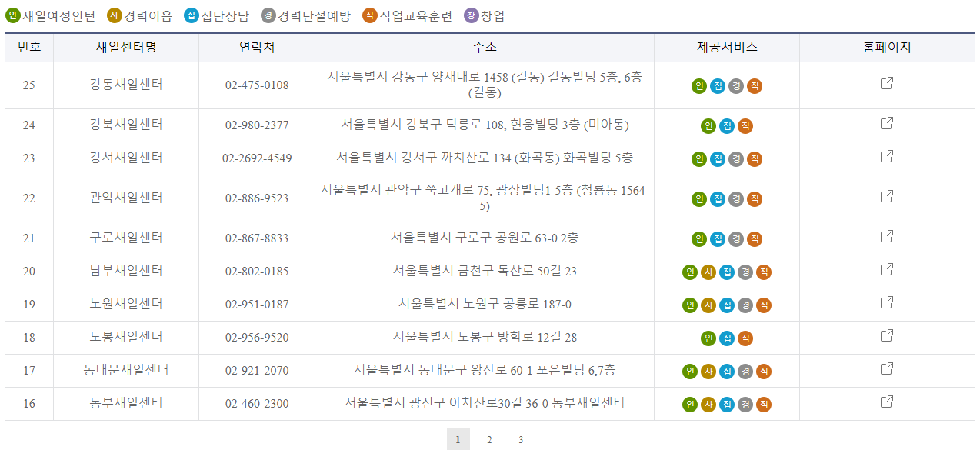Screen dimensions: 980x450
Task: Click phone number 02-475-0108
Action: (x=257, y=85)
